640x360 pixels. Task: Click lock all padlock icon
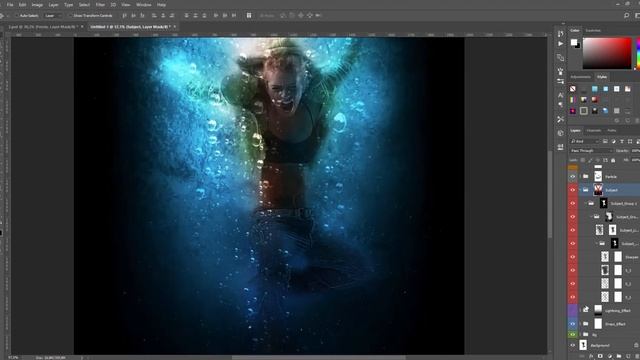pyautogui.click(x=613, y=160)
